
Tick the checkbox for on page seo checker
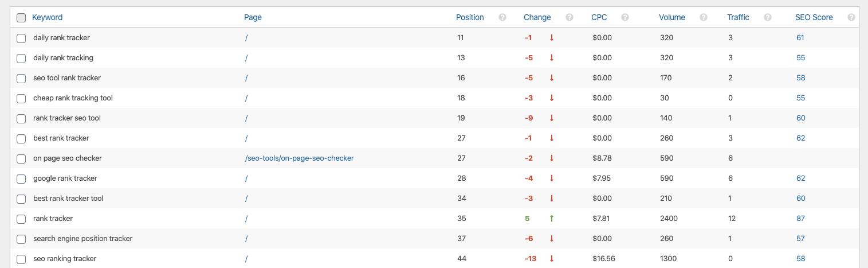coord(21,159)
